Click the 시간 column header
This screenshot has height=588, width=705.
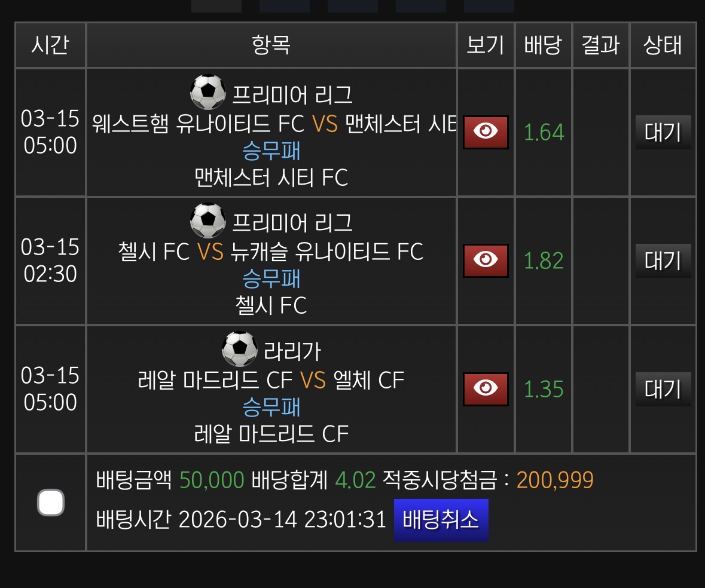(x=50, y=45)
